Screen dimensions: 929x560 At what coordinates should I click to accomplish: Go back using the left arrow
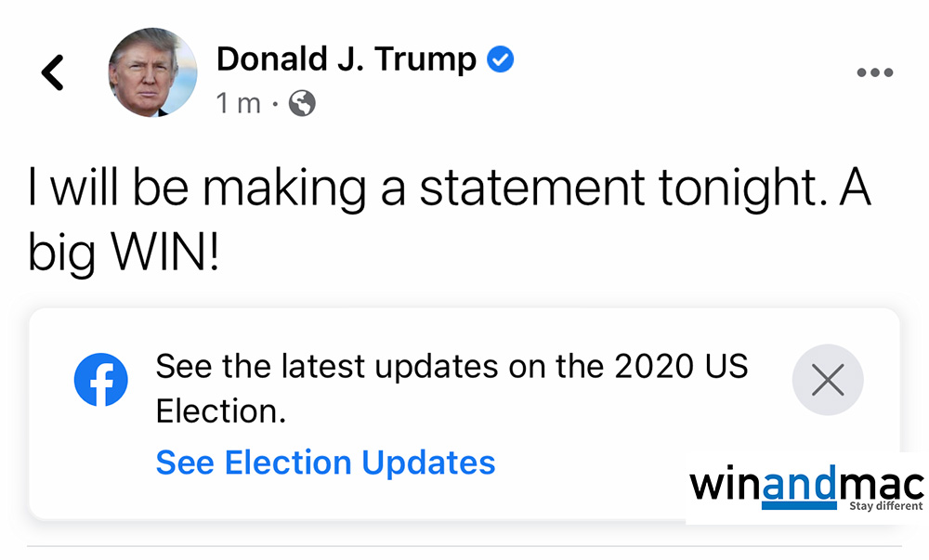53,72
